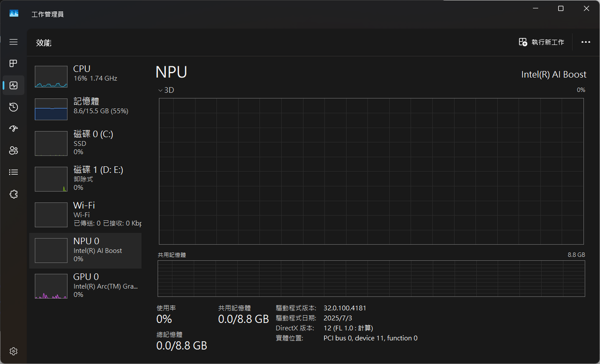Viewport: 600px width, 364px height.
Task: Select the NPU 0 performance item
Action: pos(85,251)
